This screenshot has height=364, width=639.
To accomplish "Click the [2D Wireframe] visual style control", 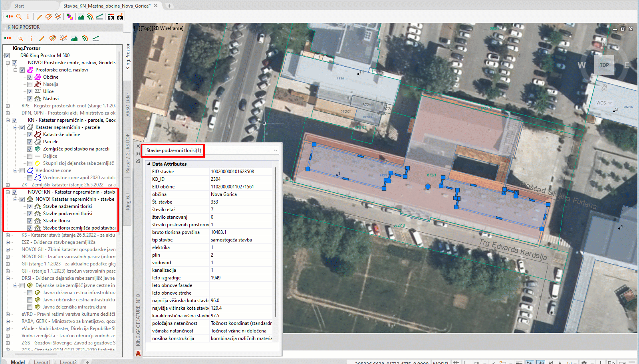I will click(168, 28).
